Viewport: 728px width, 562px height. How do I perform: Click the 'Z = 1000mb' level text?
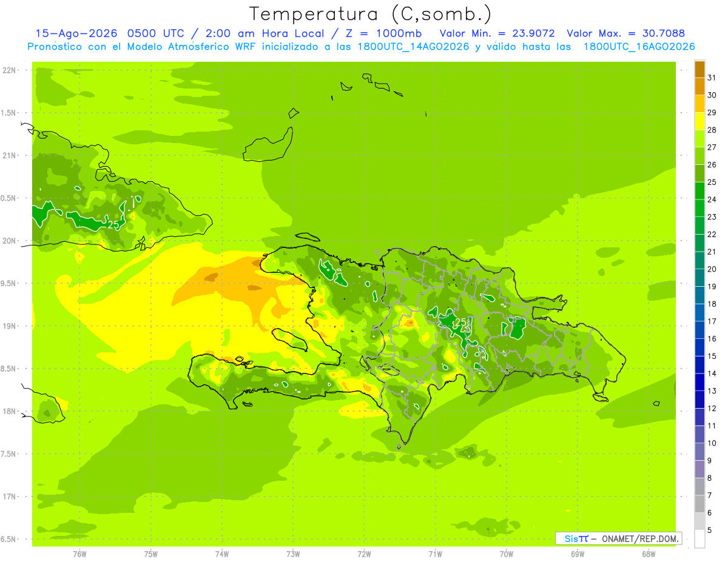383,33
